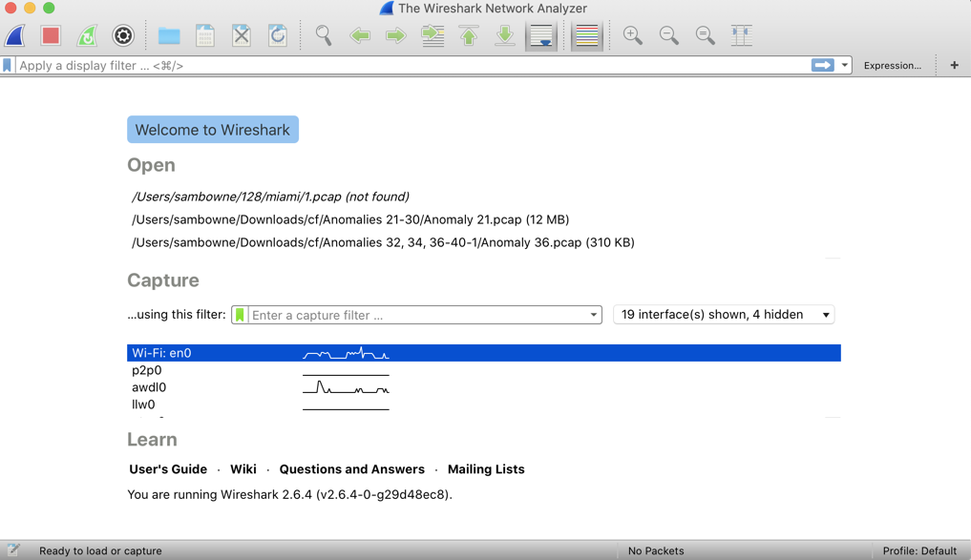The height and width of the screenshot is (560, 971).
Task: Open the Mailing Lists link
Action: point(486,469)
